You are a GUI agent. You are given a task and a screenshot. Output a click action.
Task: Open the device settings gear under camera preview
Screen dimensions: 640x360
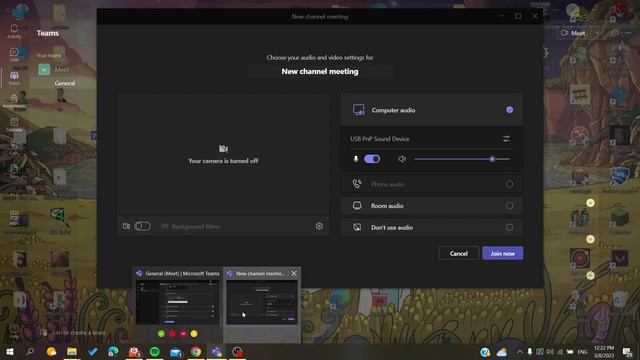319,226
